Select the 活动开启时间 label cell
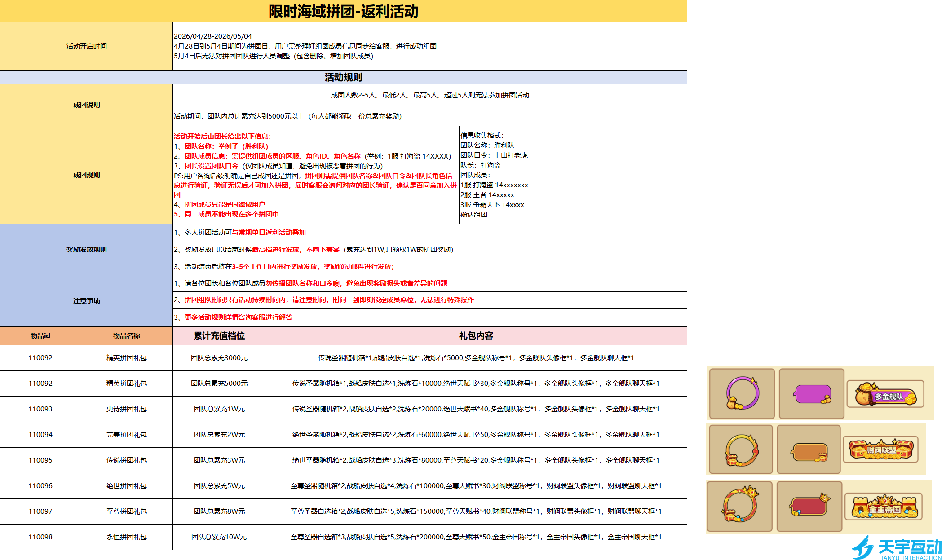 click(x=86, y=46)
